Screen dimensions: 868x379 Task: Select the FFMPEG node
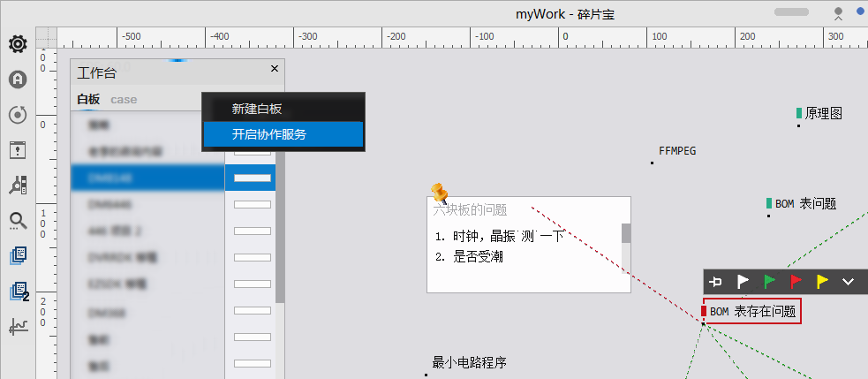point(677,150)
